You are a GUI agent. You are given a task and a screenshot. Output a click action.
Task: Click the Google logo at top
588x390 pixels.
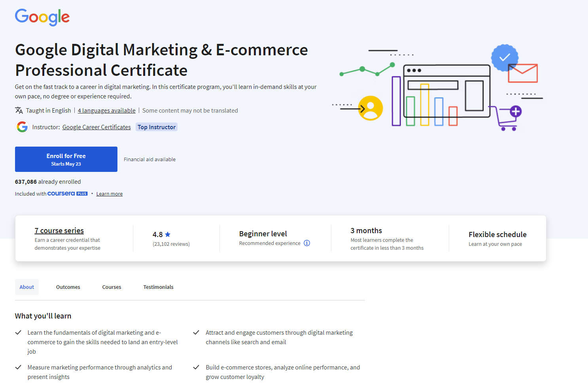coord(42,17)
